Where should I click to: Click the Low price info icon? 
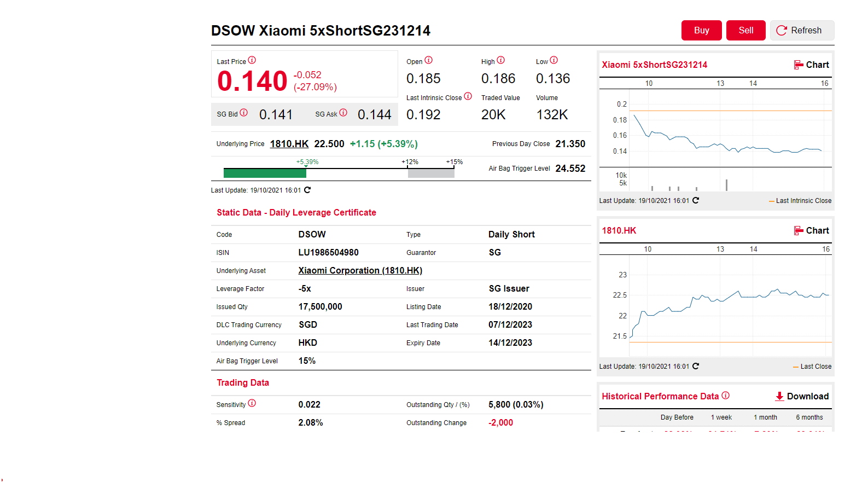click(x=554, y=60)
